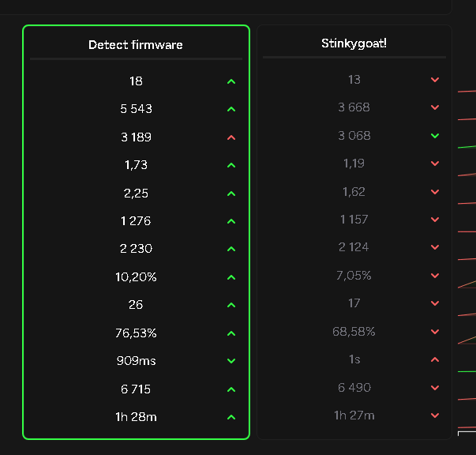Click red down arrow beside 7,05%
The image size is (476, 455).
[x=435, y=276]
